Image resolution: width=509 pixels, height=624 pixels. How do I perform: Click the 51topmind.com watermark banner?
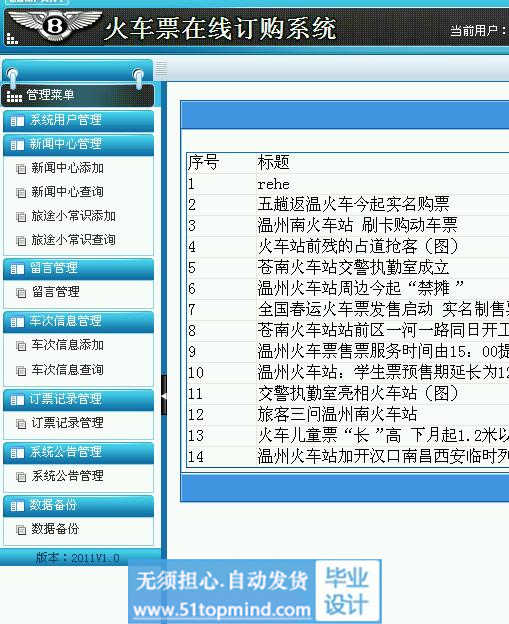254,591
